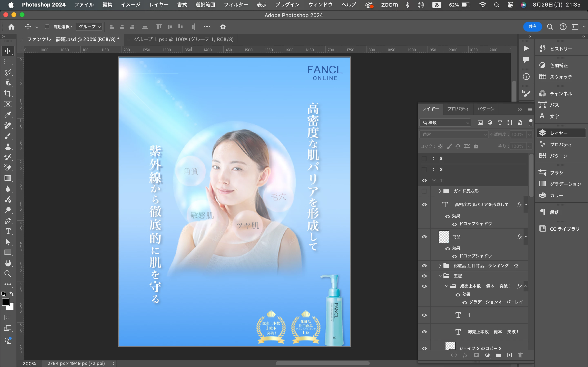The width and height of the screenshot is (588, 367).
Task: Select the Crop tool
Action: click(x=8, y=93)
